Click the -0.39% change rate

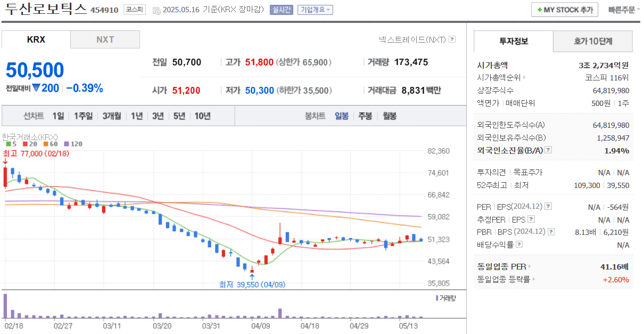85,88
